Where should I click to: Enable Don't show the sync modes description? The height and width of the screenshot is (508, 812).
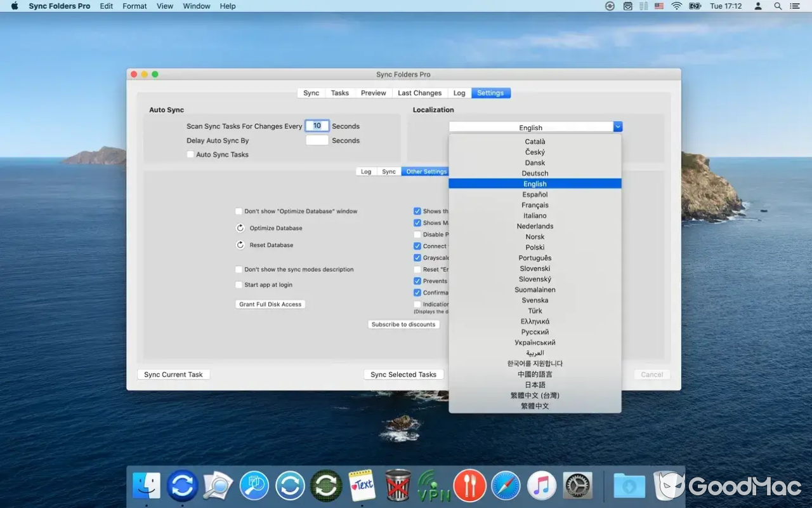(x=239, y=269)
